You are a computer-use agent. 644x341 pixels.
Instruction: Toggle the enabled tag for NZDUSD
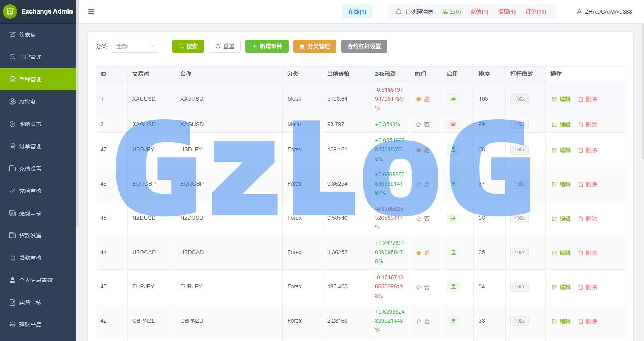pos(453,218)
